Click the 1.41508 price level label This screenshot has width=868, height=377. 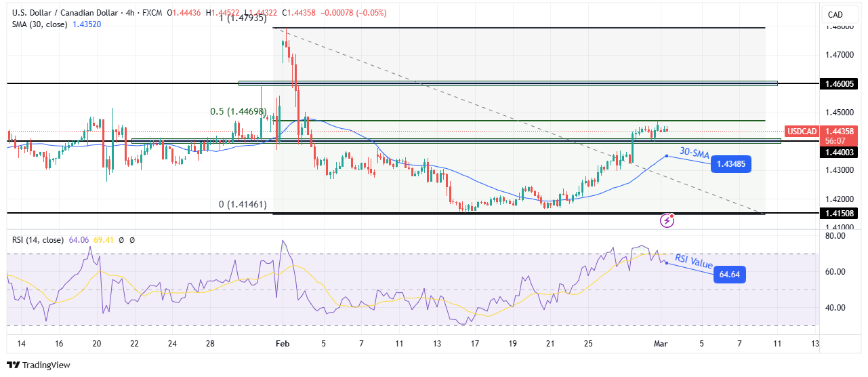[838, 213]
